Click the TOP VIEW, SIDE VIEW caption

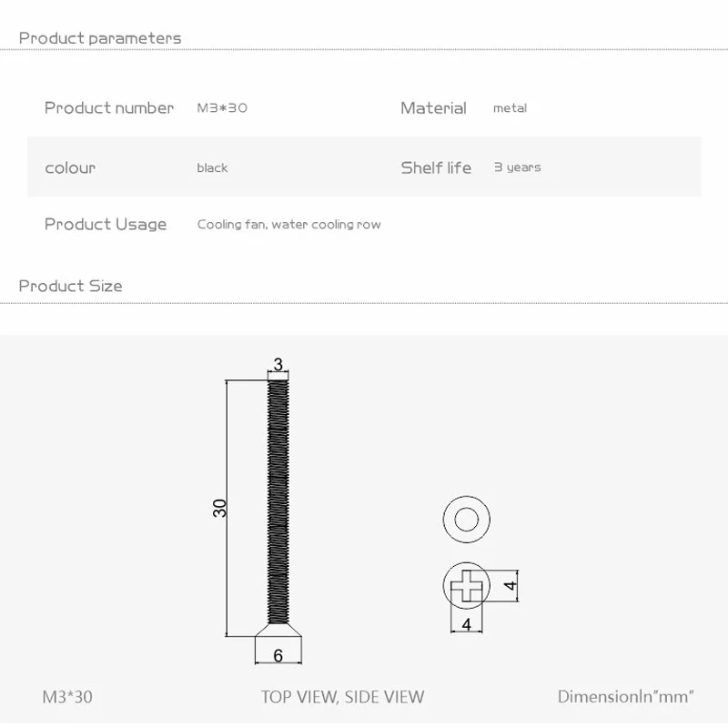tap(342, 697)
